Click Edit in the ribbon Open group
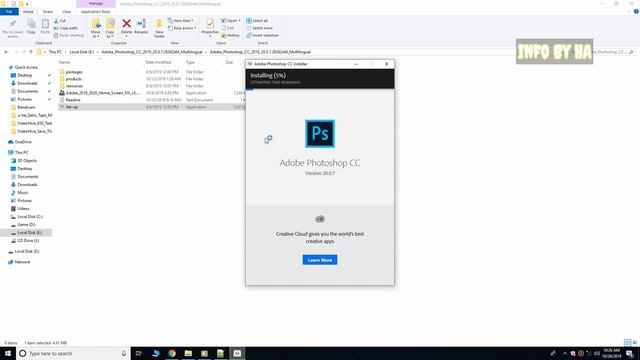 pos(228,28)
